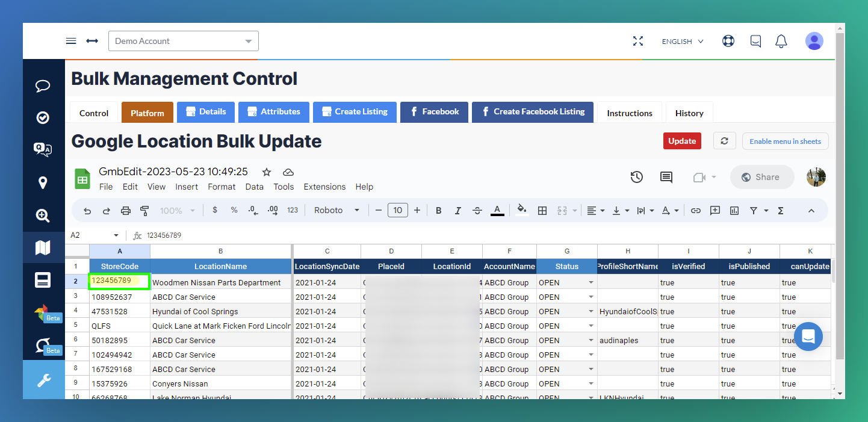Open the vertical align dropdown
This screenshot has width=868, height=422.
pos(620,211)
